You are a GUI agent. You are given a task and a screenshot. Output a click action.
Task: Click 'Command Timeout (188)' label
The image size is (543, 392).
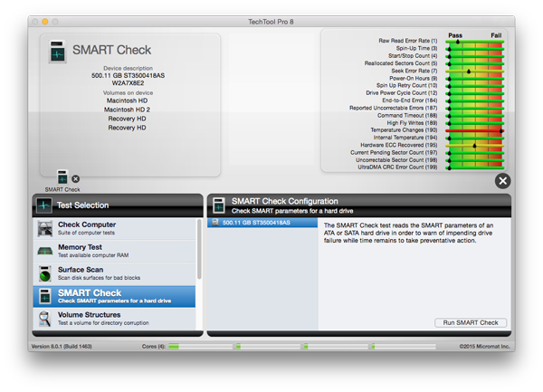coord(407,115)
